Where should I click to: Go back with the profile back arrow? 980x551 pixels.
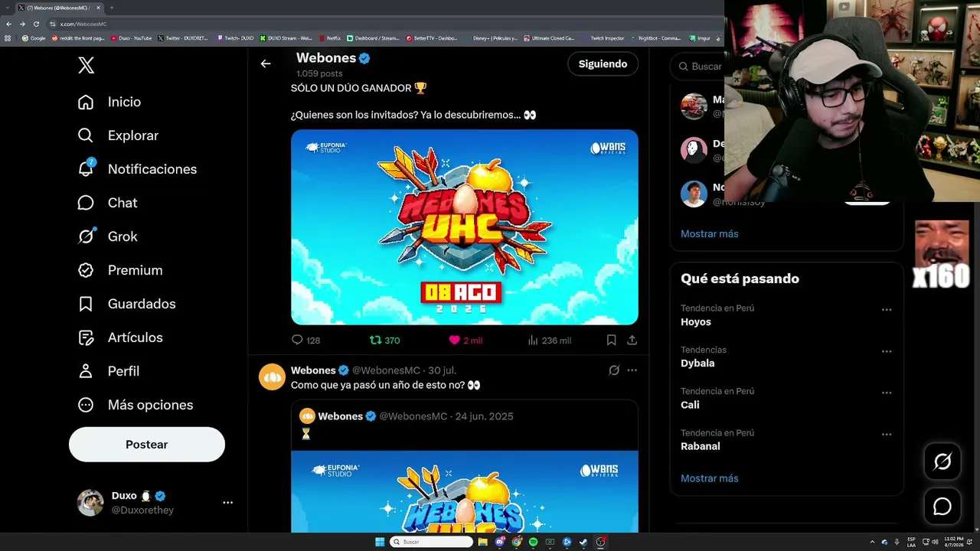point(266,64)
